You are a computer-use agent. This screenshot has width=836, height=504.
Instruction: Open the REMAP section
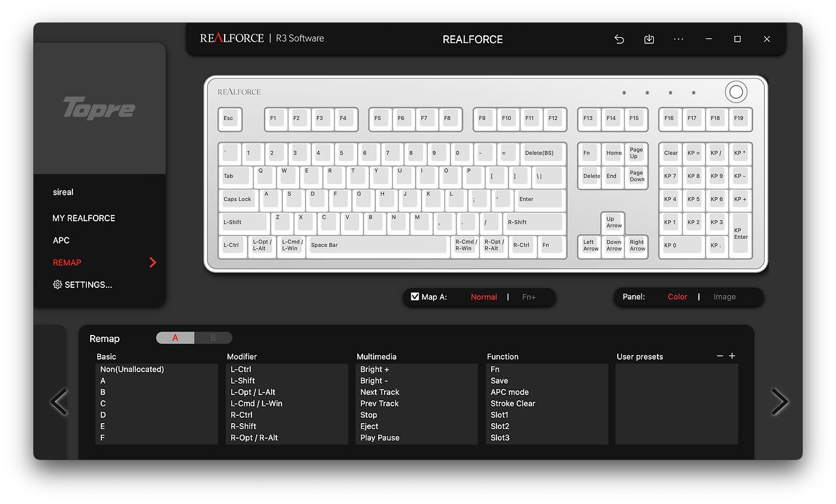click(x=67, y=262)
